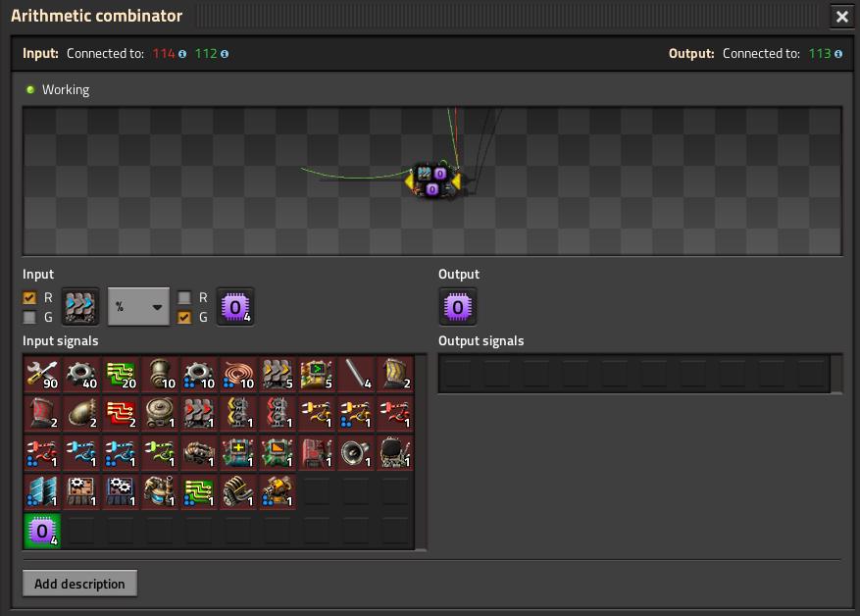
Task: Change the first input belt signal slot
Action: coord(80,307)
